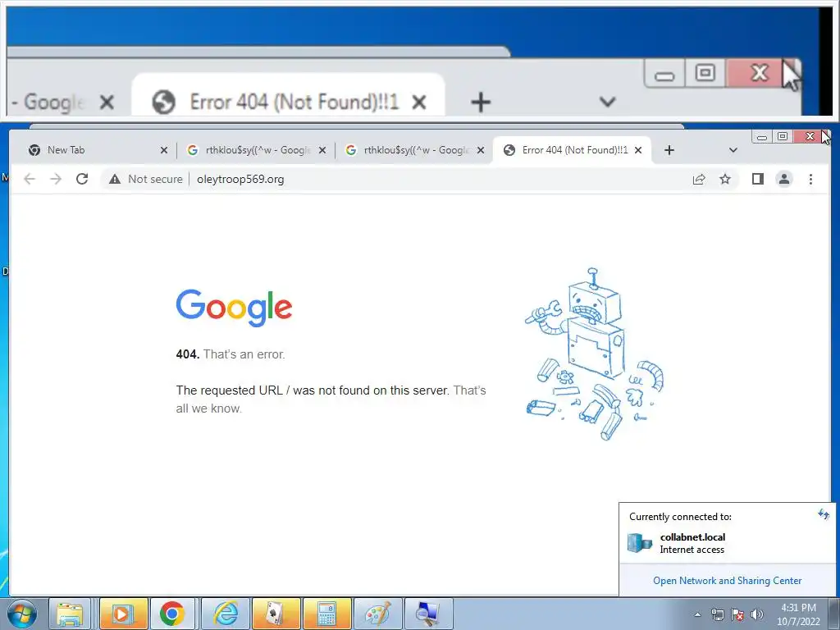Open Magnifier app in the taskbar
Screen dimensions: 840x630
coord(428,614)
